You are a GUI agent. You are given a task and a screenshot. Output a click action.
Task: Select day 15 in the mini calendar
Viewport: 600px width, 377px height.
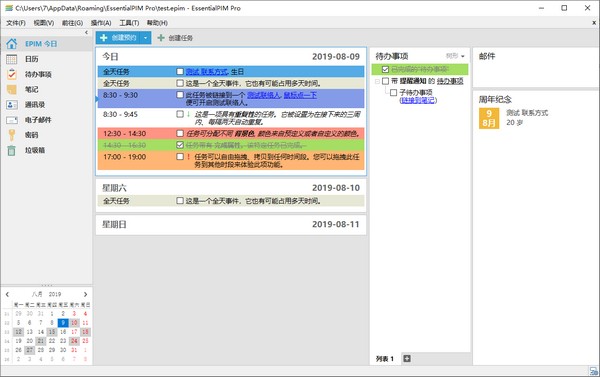pyautogui.click(x=52, y=332)
